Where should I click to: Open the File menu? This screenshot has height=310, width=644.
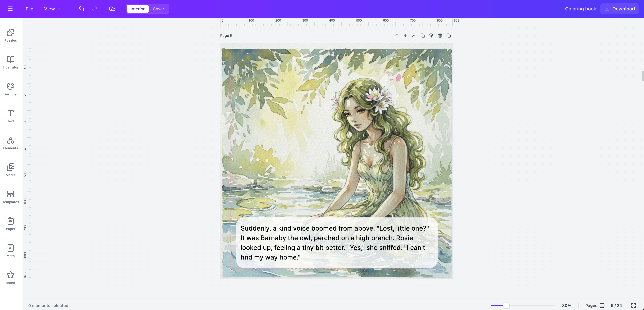point(29,9)
